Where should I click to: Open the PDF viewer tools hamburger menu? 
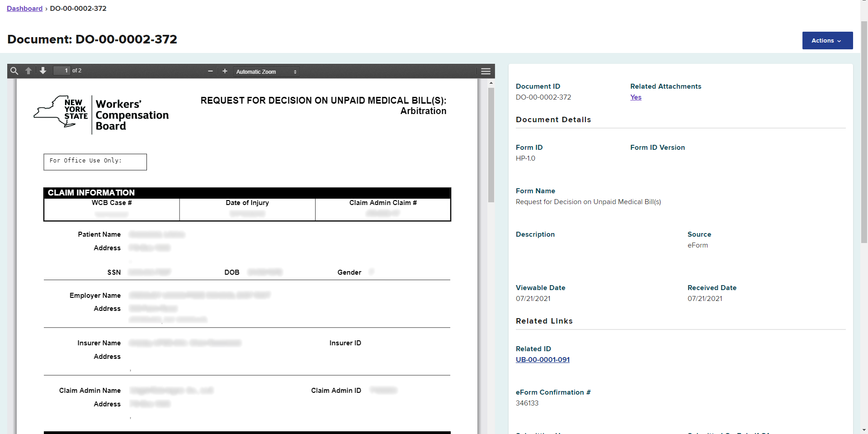[x=486, y=72]
